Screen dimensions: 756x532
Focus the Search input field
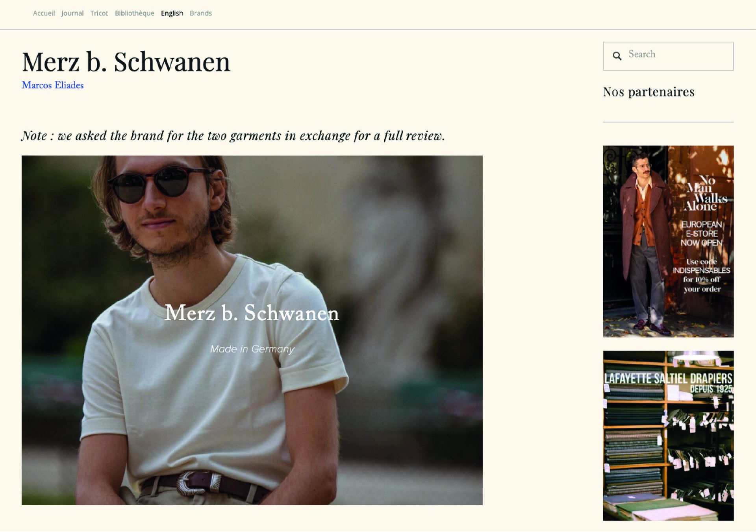pyautogui.click(x=668, y=56)
